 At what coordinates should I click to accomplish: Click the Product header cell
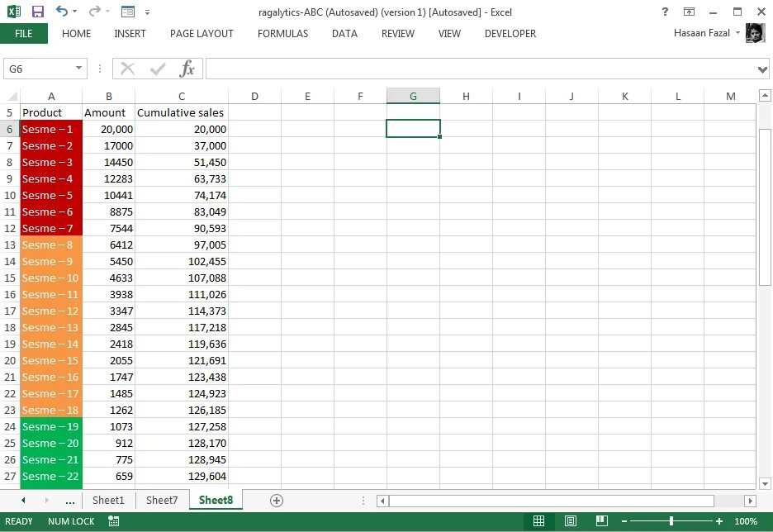click(x=51, y=112)
